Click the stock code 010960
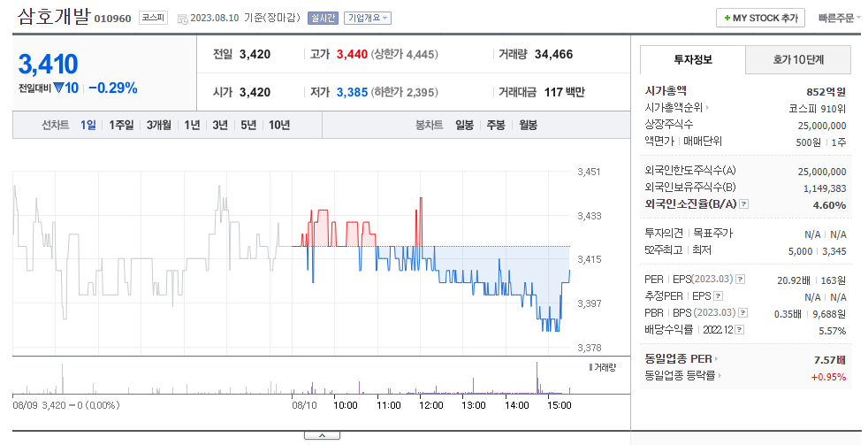The image size is (868, 445). pos(113,19)
